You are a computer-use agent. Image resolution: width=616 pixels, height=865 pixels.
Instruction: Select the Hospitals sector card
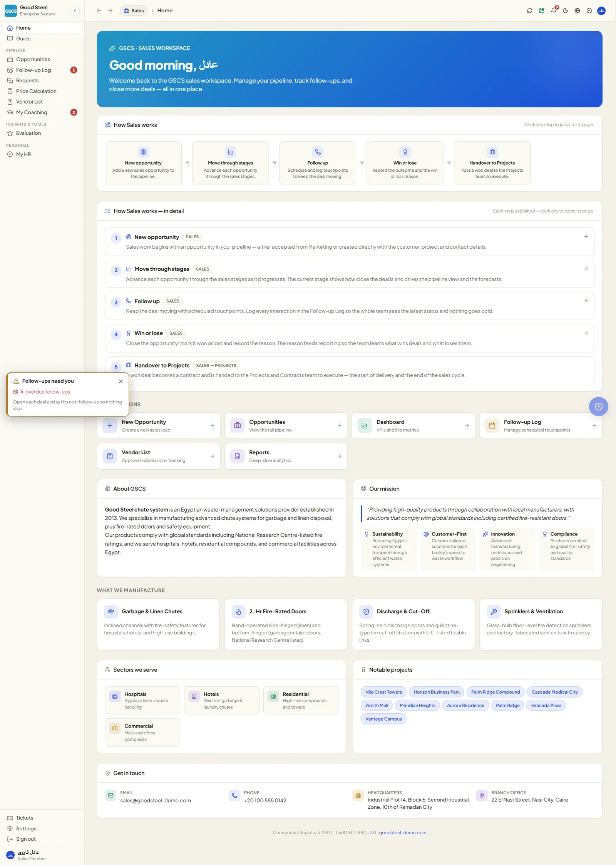142,700
